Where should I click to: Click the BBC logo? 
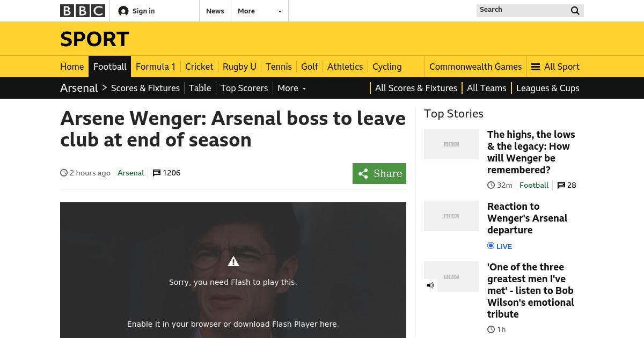[x=83, y=11]
